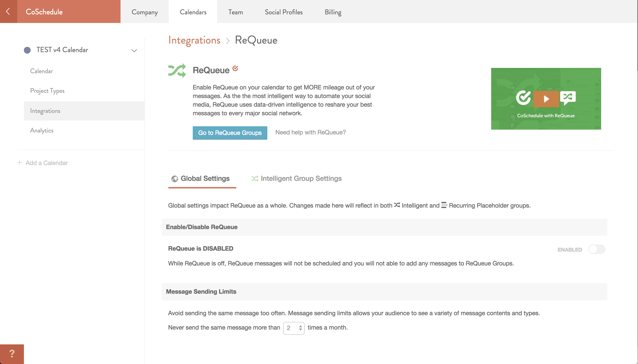Screen dimensions: 638x364
Task: Click the back arrow icon
Action: 8,11
